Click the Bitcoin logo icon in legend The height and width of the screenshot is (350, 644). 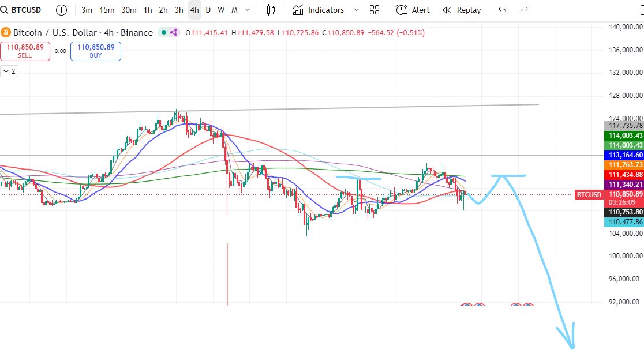click(6, 32)
